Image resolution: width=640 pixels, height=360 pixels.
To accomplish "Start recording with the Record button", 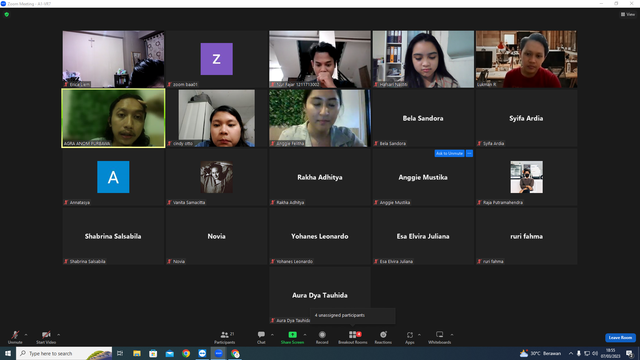I will pos(322,337).
